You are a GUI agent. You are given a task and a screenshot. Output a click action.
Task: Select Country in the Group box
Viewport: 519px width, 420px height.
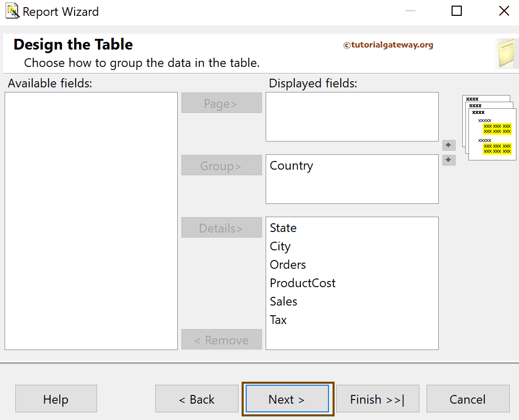[291, 166]
